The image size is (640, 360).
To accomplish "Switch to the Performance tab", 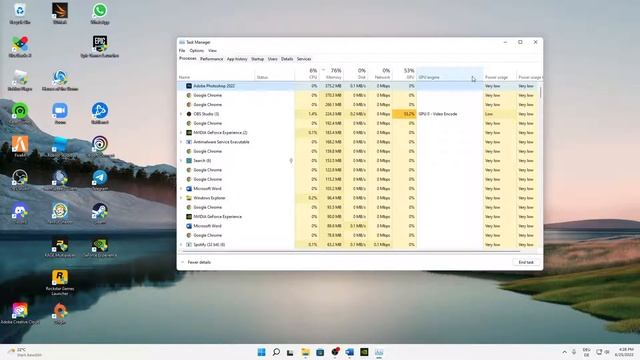I will (x=211, y=59).
